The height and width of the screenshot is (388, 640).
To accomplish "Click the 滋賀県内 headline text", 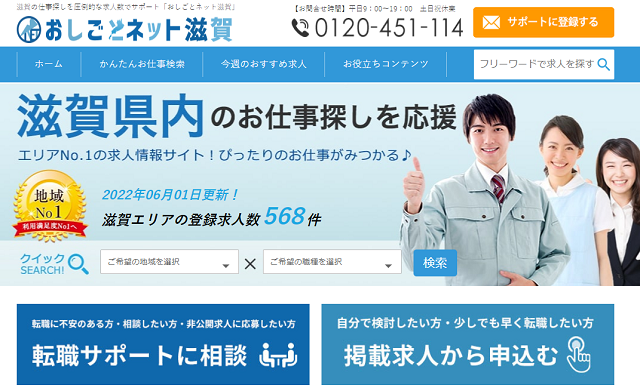I will [x=110, y=116].
